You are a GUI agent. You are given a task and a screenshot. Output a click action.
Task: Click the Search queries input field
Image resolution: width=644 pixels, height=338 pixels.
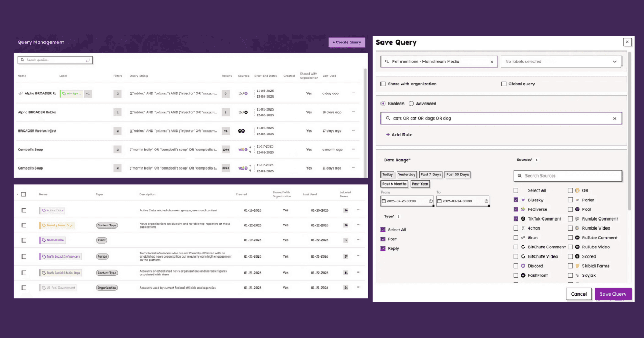click(x=55, y=60)
